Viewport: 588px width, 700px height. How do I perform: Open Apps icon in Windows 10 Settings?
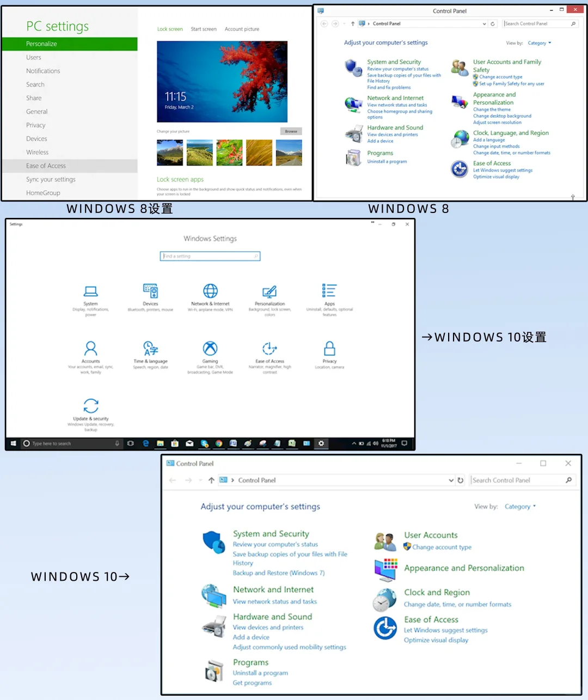pyautogui.click(x=329, y=291)
